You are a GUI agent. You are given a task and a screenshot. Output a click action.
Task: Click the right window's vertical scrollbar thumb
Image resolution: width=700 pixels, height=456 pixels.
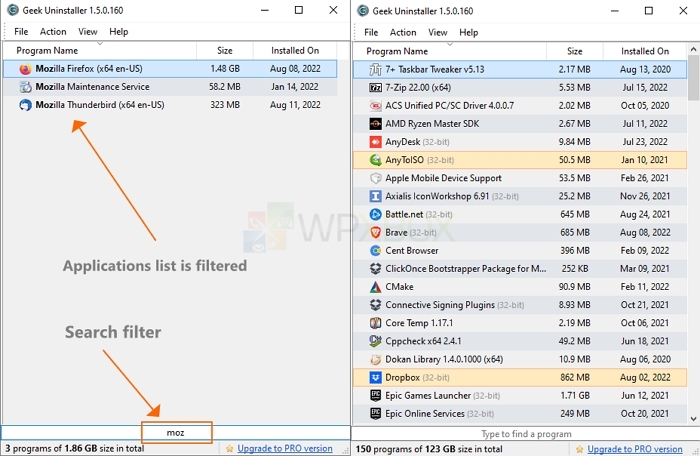pos(693,77)
